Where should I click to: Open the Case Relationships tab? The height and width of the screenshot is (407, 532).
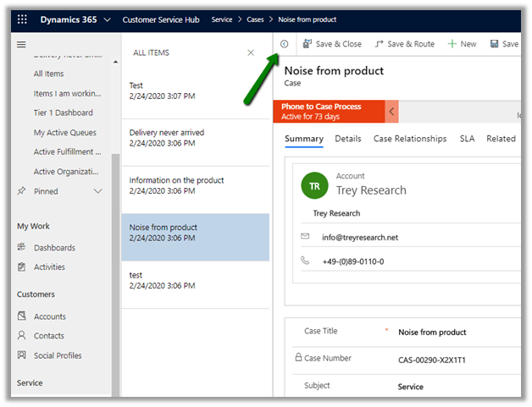tap(410, 139)
